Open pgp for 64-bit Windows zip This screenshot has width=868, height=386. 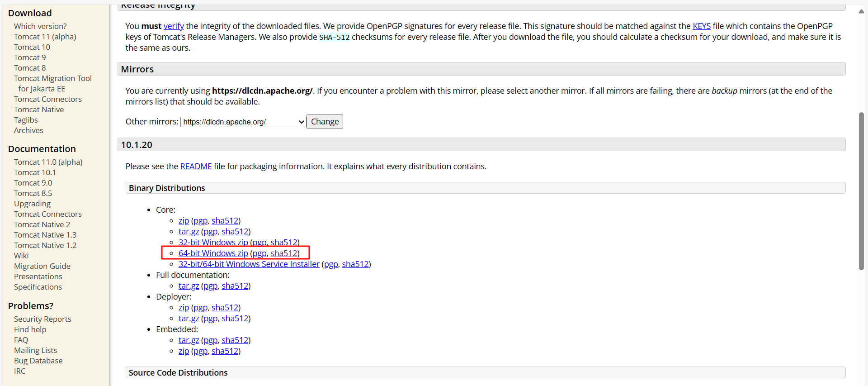(x=259, y=253)
